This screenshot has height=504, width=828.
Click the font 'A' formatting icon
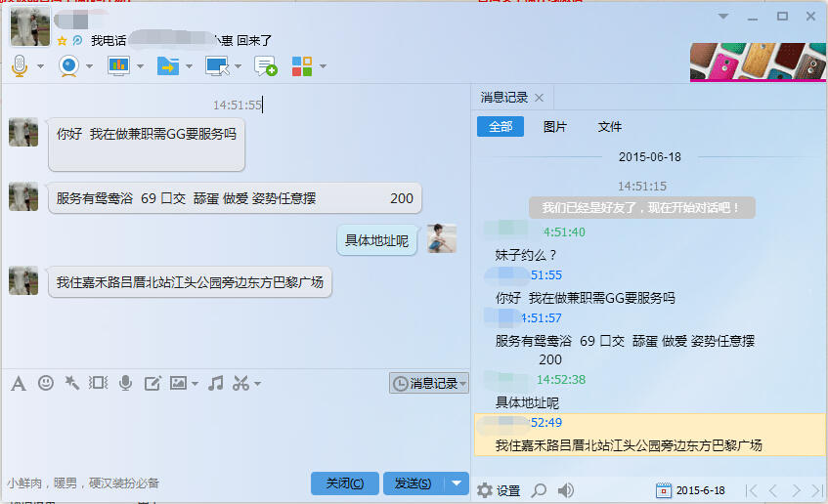[18, 383]
